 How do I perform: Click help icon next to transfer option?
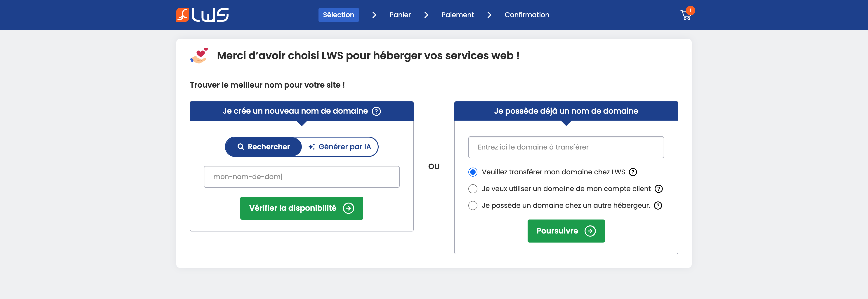click(x=633, y=172)
